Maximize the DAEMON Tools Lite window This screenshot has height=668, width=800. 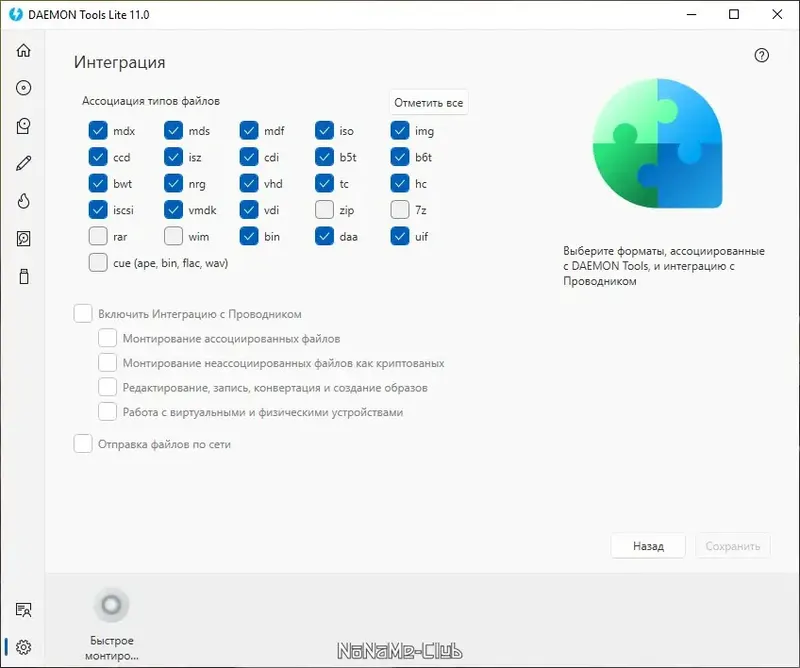point(734,14)
